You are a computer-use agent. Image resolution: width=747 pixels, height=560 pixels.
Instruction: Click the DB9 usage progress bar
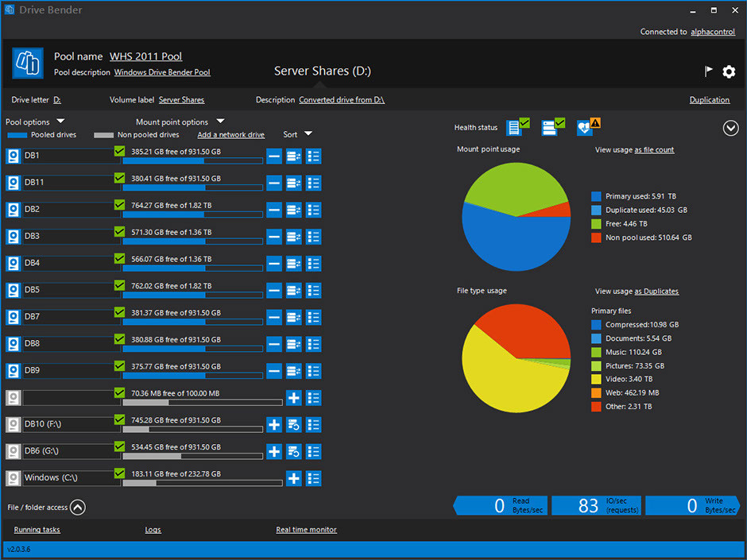coord(192,376)
